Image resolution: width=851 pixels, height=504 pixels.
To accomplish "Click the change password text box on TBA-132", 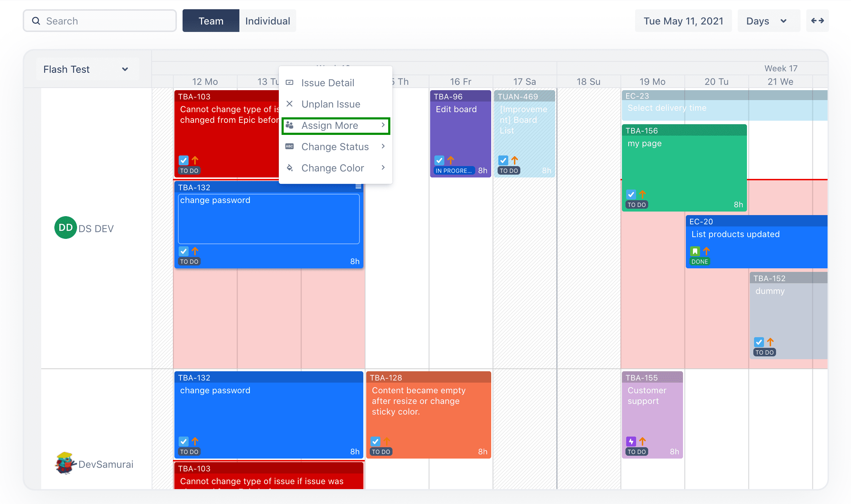I will (269, 219).
